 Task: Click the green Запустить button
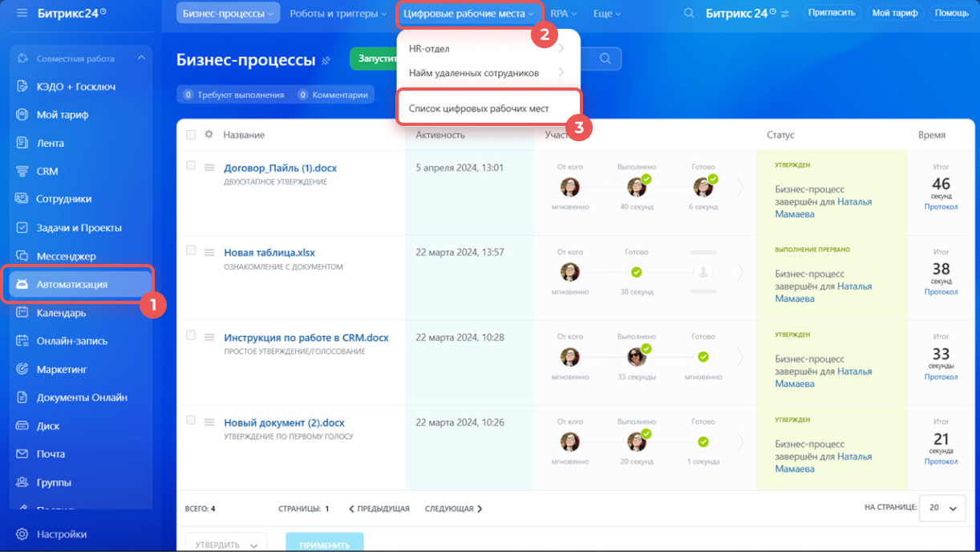coord(375,59)
